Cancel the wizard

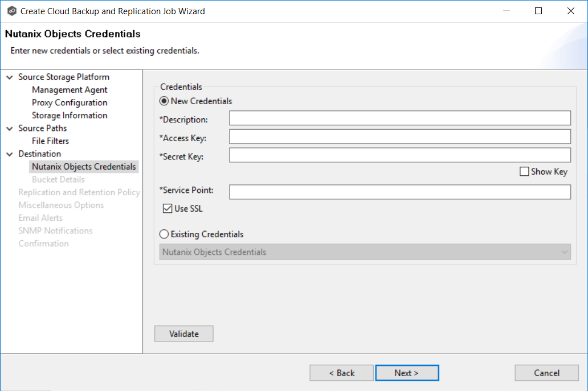coord(547,373)
